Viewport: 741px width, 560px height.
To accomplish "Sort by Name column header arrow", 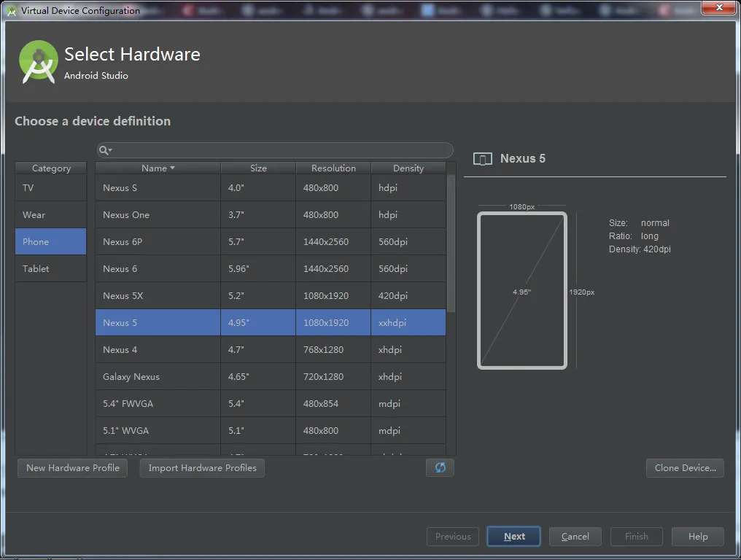I will coord(173,168).
